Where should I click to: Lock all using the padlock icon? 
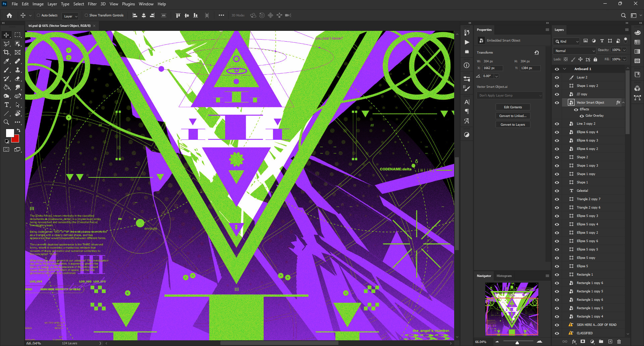coord(595,59)
